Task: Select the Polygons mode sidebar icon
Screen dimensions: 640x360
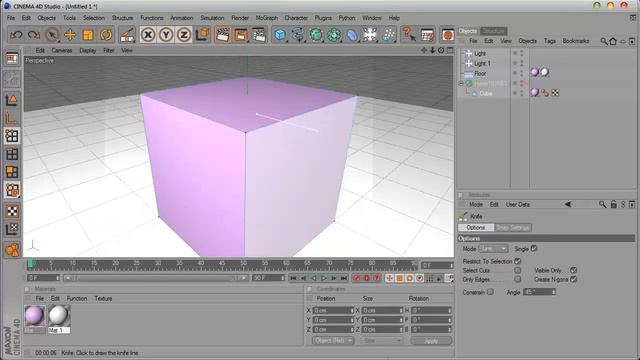Action: [12, 172]
